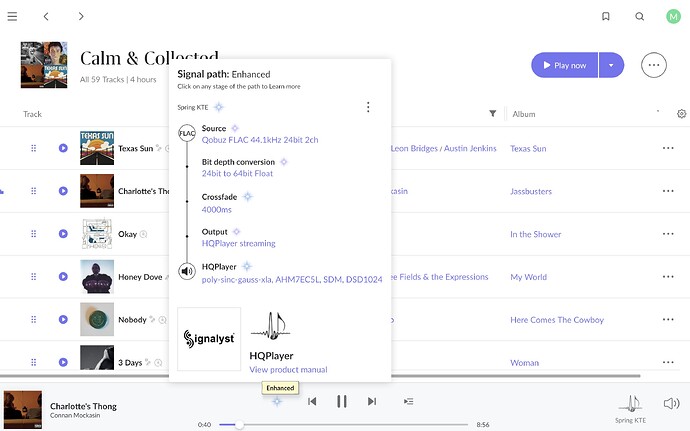690x431 pixels.
Task: Play Honey Dove track
Action: pyautogui.click(x=63, y=276)
